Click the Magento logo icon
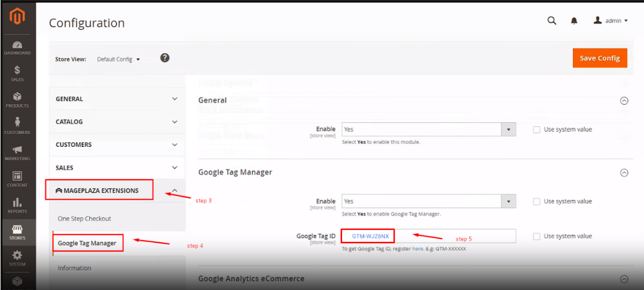This screenshot has width=644, height=290. (x=18, y=17)
